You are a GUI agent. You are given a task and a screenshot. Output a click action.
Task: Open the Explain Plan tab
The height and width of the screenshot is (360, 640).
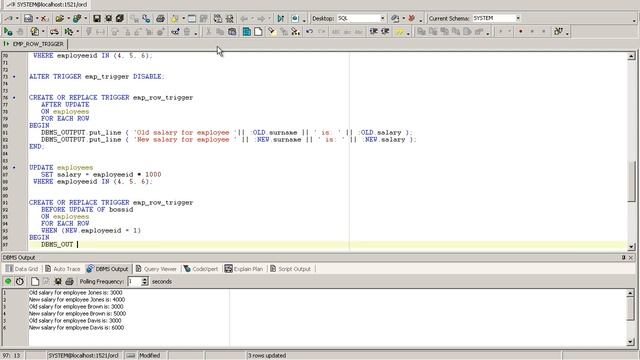[244, 269]
